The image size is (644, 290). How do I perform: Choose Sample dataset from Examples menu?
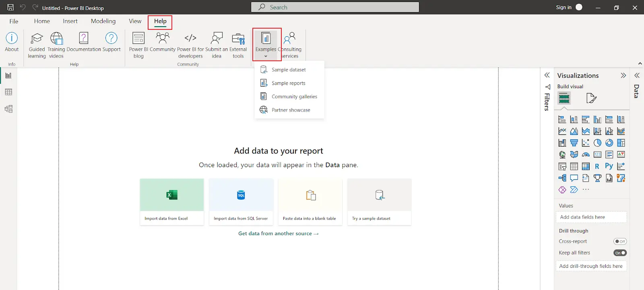[x=289, y=70]
